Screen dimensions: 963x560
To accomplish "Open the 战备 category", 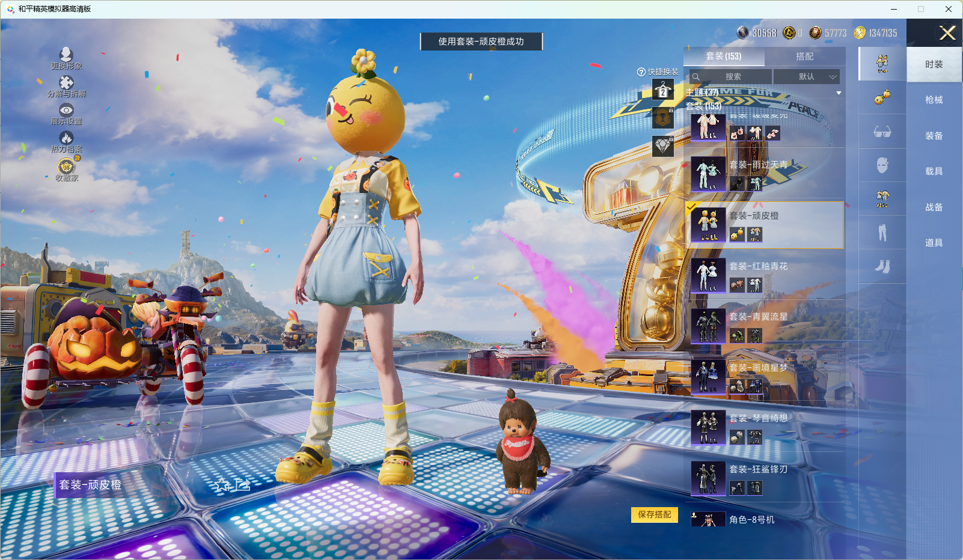I will coord(934,207).
